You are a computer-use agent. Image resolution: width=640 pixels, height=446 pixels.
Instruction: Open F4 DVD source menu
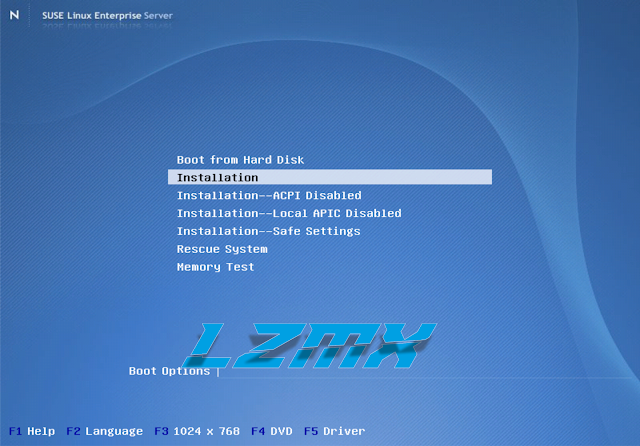point(271,431)
